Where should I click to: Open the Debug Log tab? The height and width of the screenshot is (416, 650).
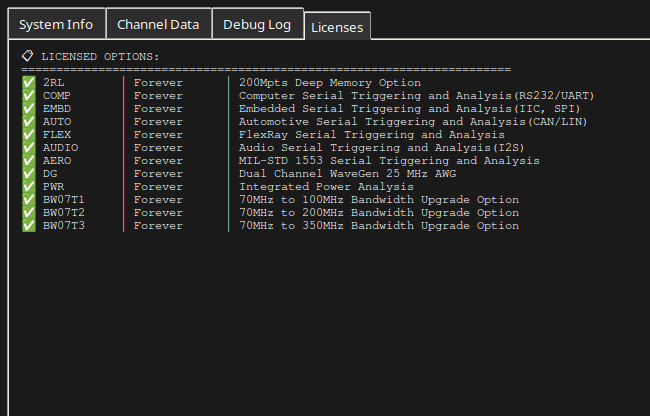[x=257, y=24]
